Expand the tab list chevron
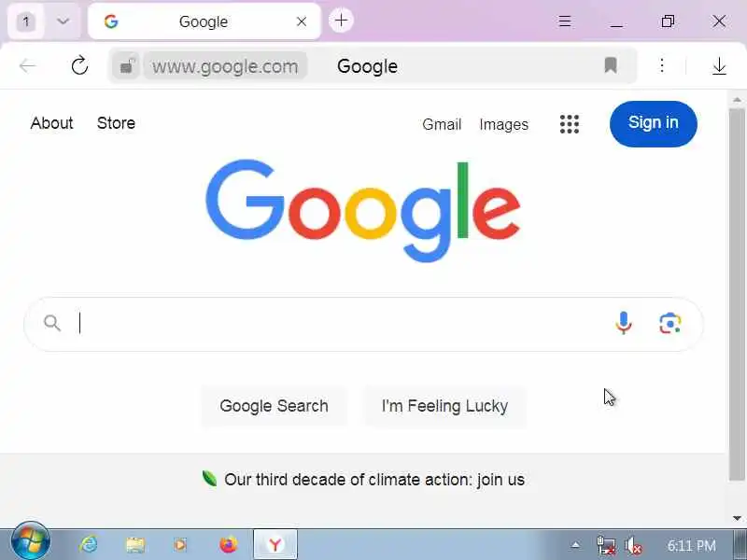The image size is (747, 560). [63, 21]
